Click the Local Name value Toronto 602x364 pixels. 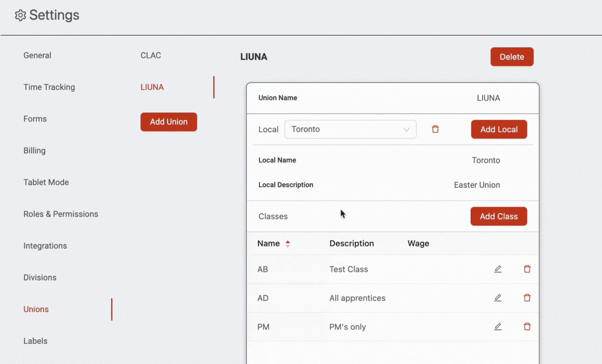(486, 160)
